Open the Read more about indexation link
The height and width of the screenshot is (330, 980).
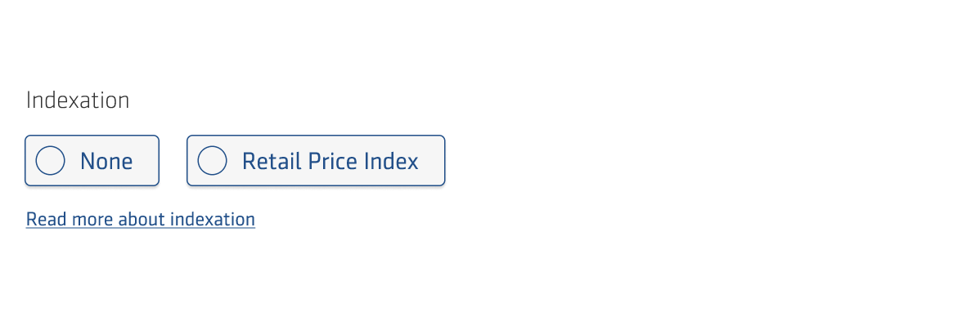[141, 219]
